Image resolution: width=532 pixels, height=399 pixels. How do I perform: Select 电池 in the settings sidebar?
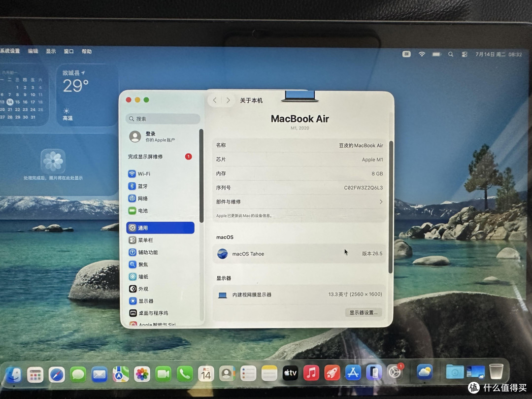pyautogui.click(x=160, y=210)
